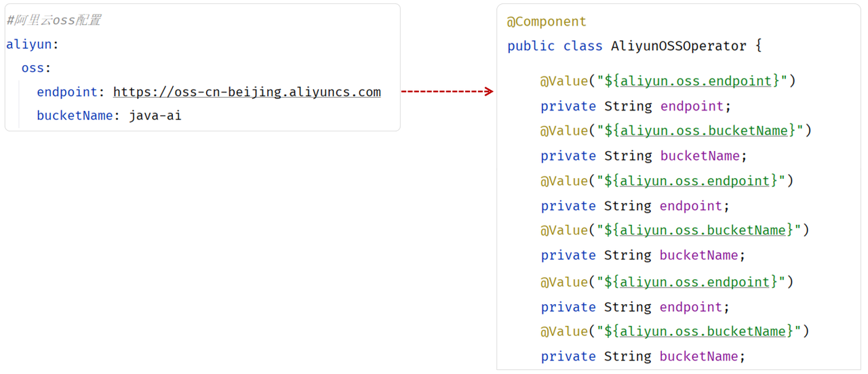Click the aliyun: key in YAML

coord(33,45)
